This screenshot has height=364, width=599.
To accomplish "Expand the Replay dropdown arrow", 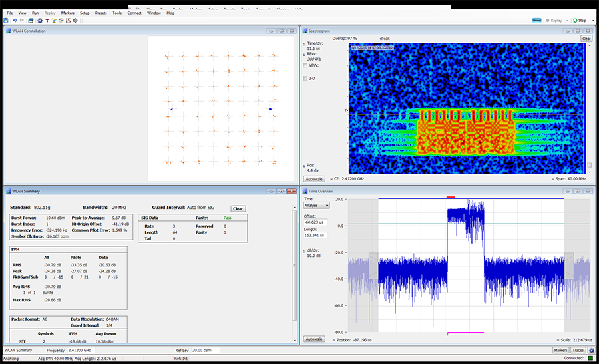I will tap(566, 21).
